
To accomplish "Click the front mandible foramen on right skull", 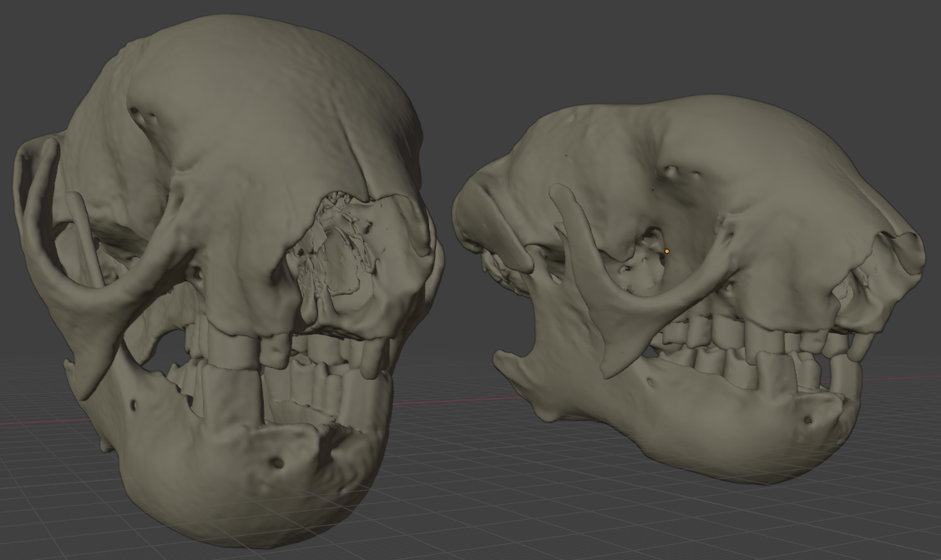I will 808,420.
